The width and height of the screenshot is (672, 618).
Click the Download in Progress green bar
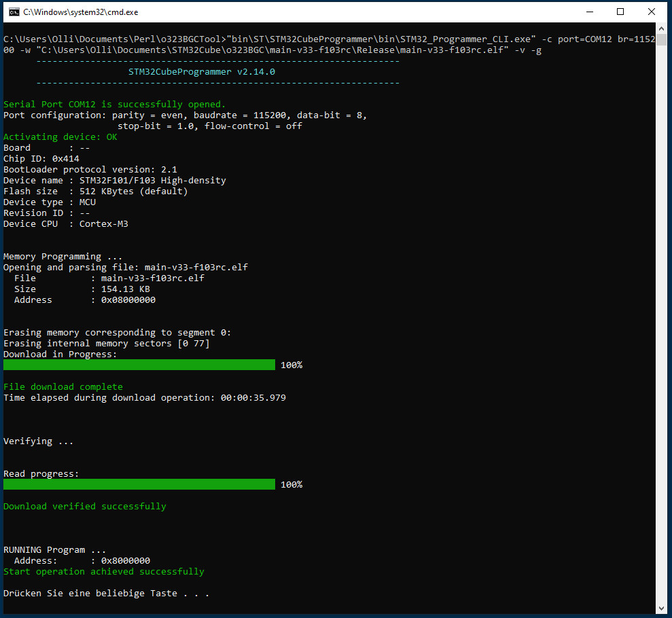139,365
